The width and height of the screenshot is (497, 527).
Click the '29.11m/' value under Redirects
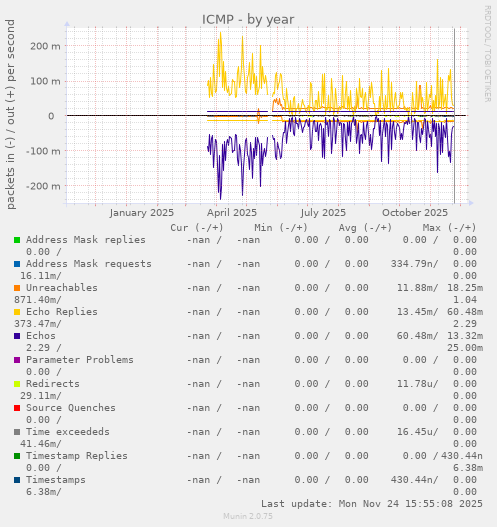click(x=41, y=396)
